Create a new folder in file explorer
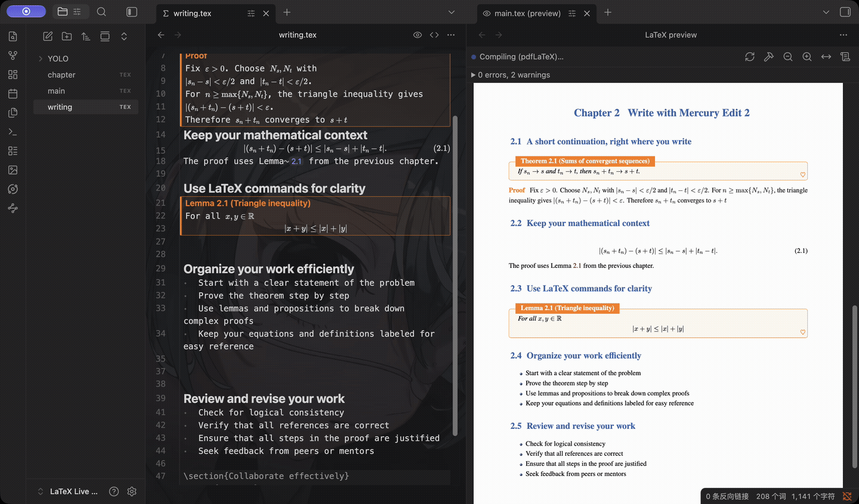Screen dimensions: 859x504 coord(67,36)
